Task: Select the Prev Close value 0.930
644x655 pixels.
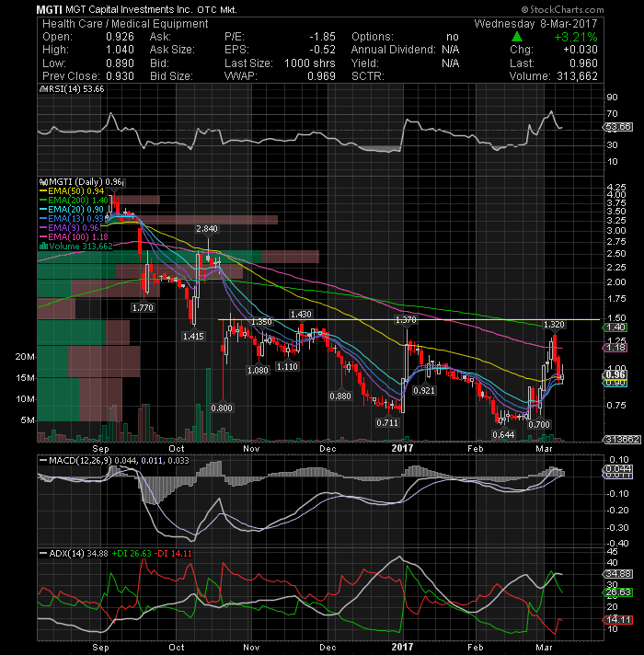Action: point(120,76)
